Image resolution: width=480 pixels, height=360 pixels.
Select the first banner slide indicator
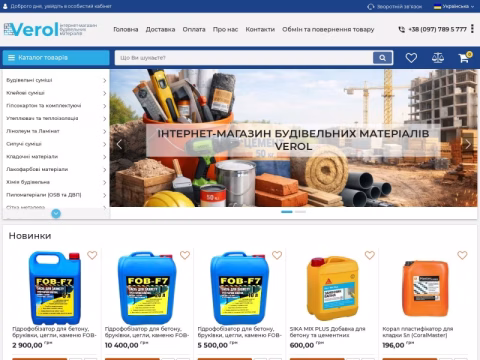pos(287,212)
